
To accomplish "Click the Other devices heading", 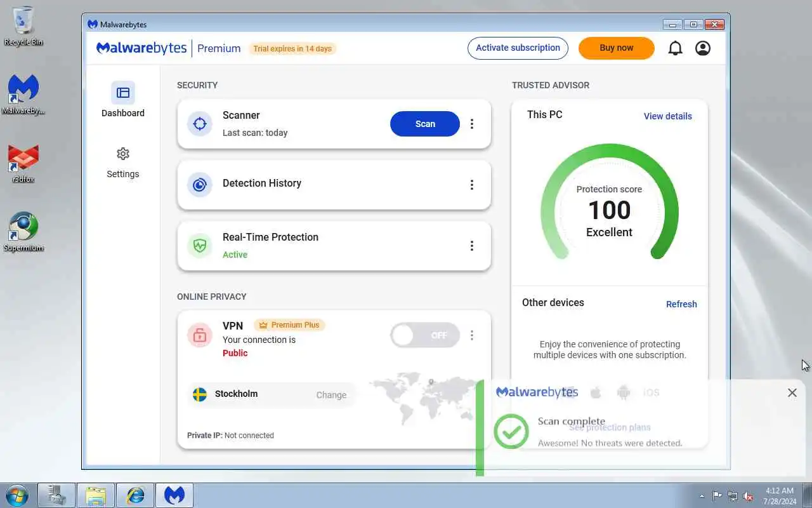I will pyautogui.click(x=553, y=303).
